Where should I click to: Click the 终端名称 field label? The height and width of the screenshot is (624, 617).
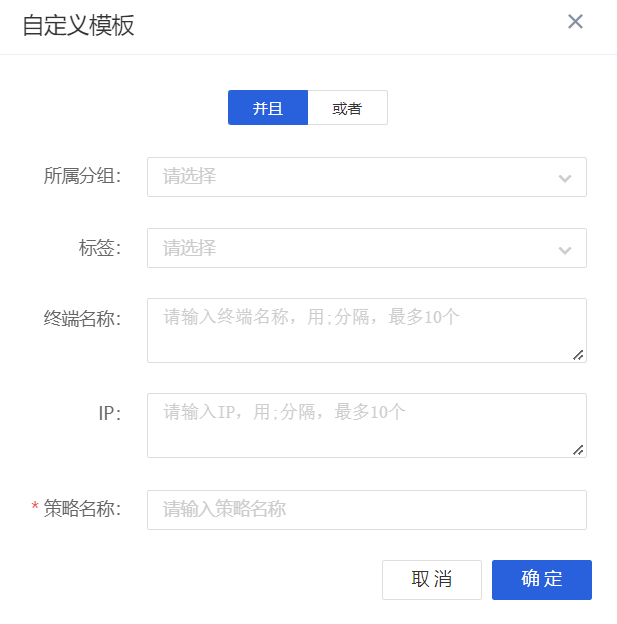82,319
